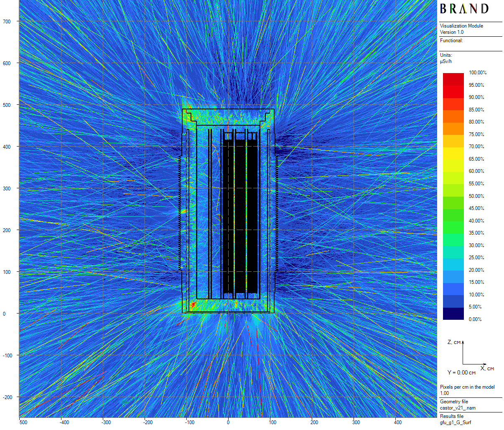
Task: Select the dark navy 0.00% legend swatch
Action: [x=453, y=314]
